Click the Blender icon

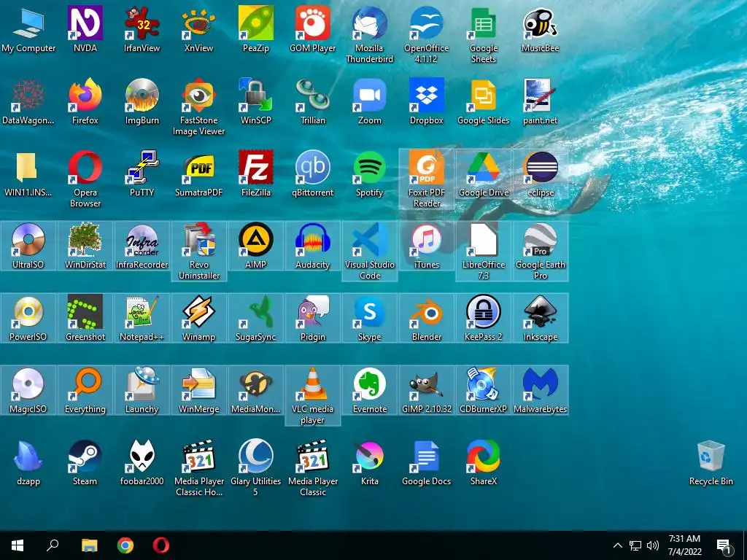pyautogui.click(x=426, y=318)
